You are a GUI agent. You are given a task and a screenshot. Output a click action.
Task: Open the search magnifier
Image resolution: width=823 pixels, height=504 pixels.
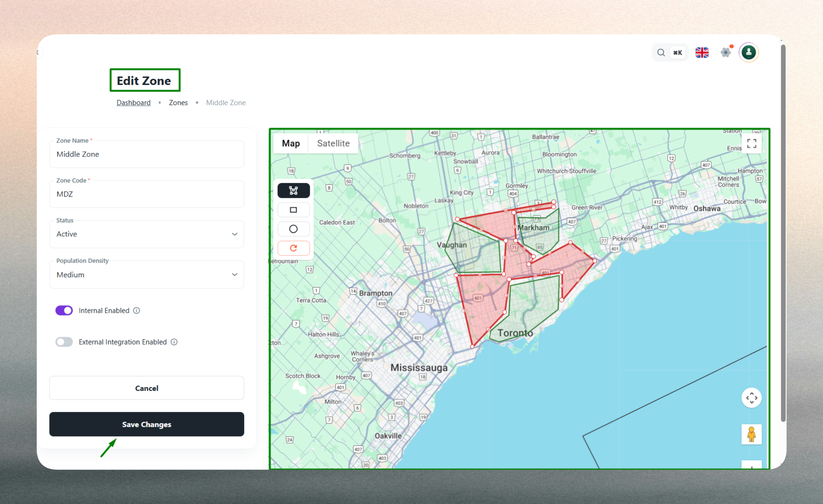(x=661, y=53)
